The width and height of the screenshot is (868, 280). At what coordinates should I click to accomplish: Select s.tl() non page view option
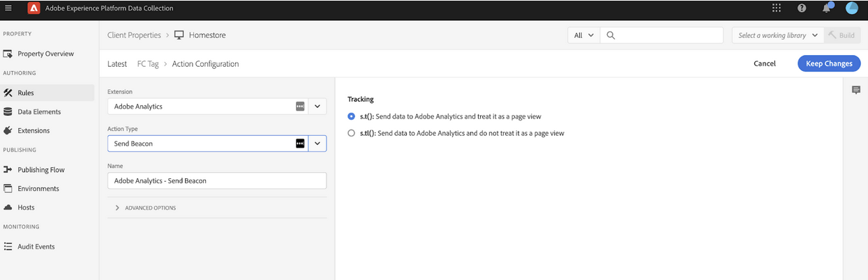(352, 133)
